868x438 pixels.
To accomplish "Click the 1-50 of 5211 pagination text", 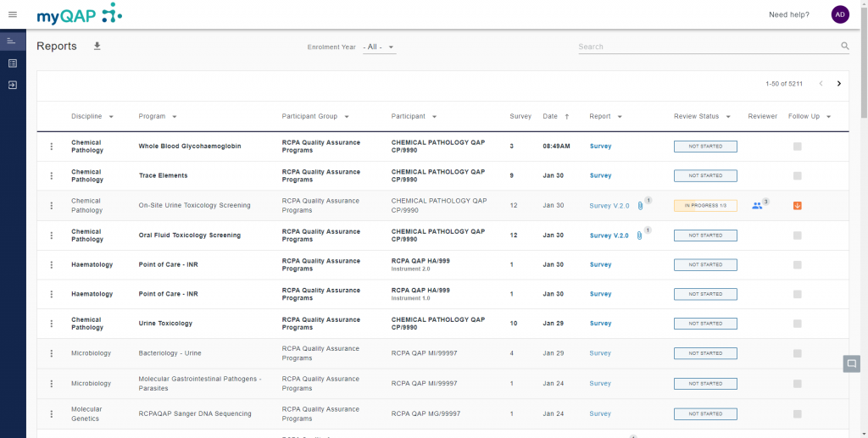I will [784, 84].
